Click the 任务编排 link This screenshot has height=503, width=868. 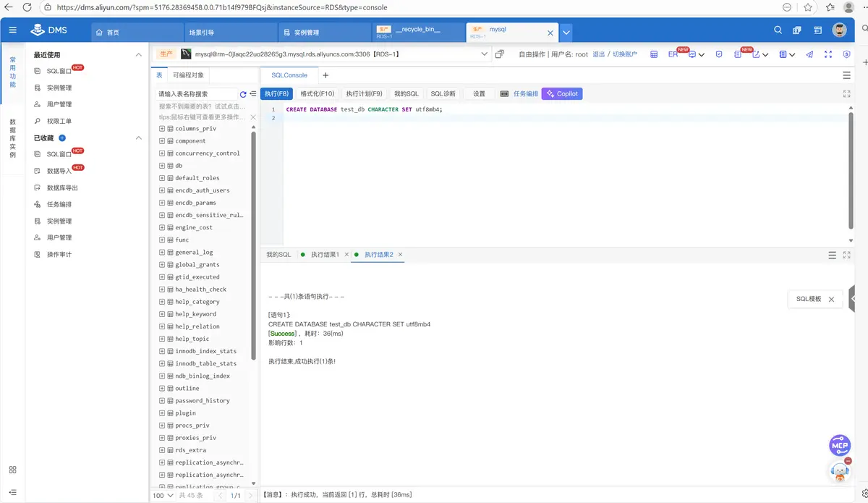pos(526,94)
